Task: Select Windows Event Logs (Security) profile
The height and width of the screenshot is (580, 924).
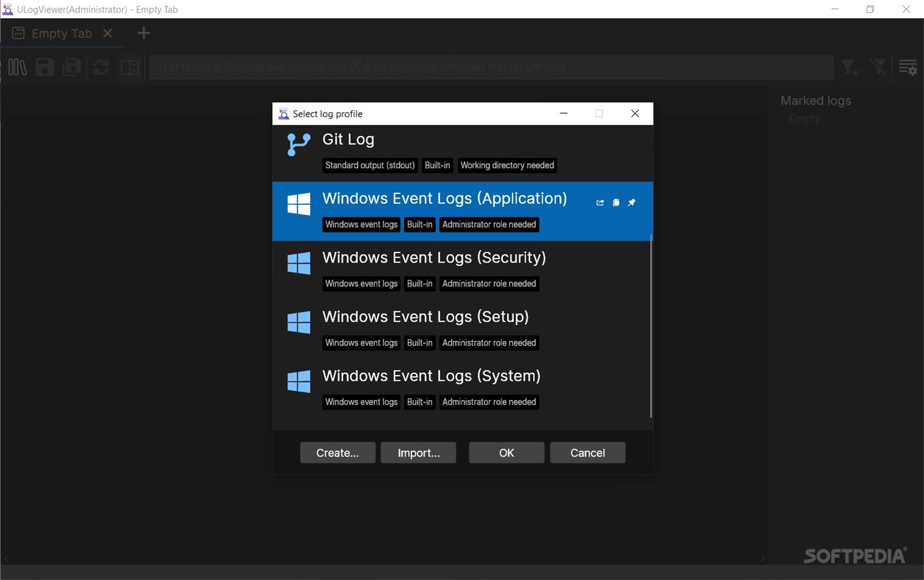Action: point(463,271)
